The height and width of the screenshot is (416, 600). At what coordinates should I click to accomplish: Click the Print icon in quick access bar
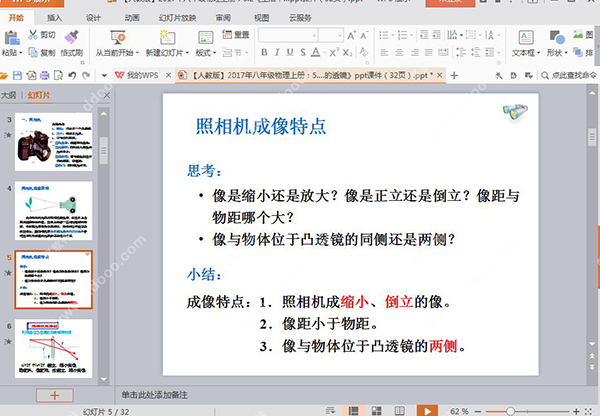pos(45,76)
